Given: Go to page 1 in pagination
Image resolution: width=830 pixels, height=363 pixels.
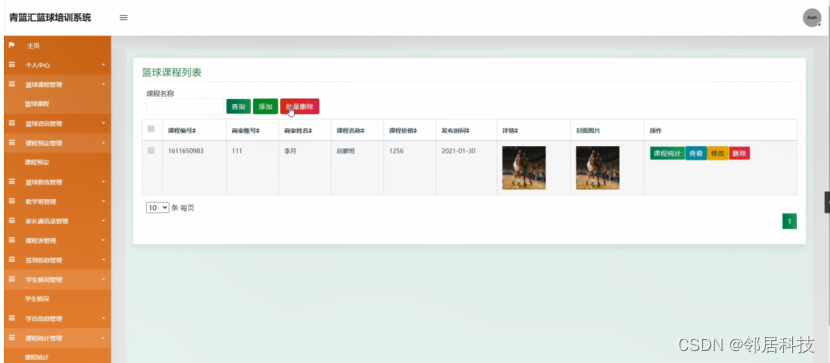Looking at the screenshot, I should pyautogui.click(x=789, y=221).
